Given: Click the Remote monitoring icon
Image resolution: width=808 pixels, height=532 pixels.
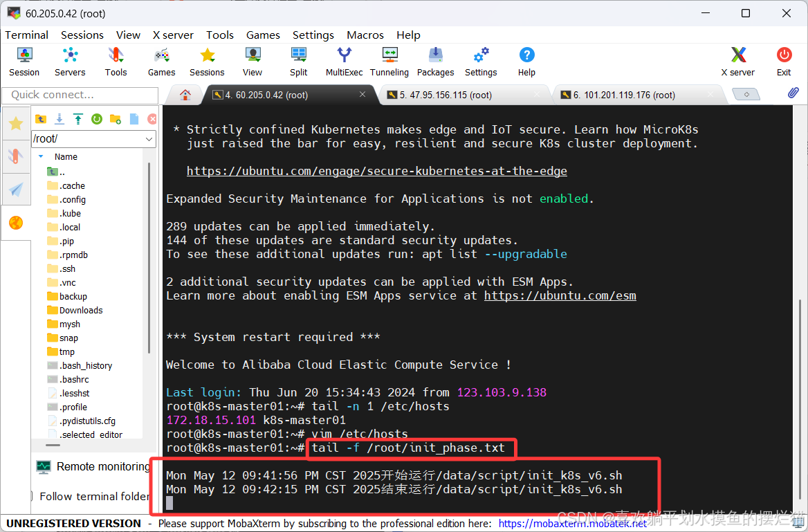Looking at the screenshot, I should pos(44,467).
